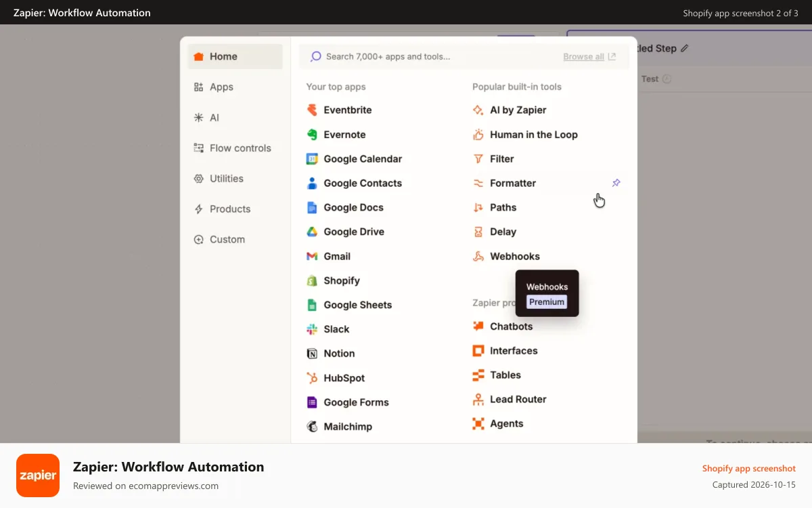Click the Eventbrite label
This screenshot has width=812, height=508.
348,110
